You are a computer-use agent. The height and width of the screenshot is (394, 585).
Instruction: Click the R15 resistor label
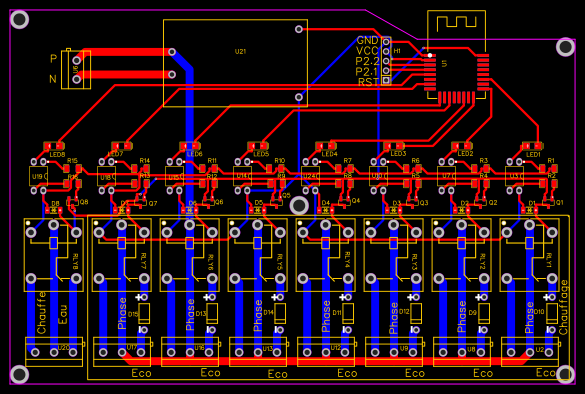[72, 160]
